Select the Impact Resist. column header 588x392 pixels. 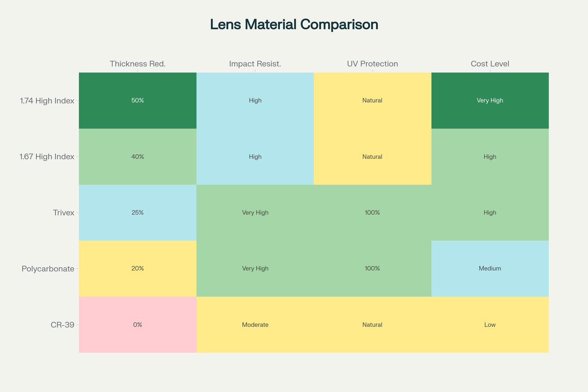click(255, 64)
